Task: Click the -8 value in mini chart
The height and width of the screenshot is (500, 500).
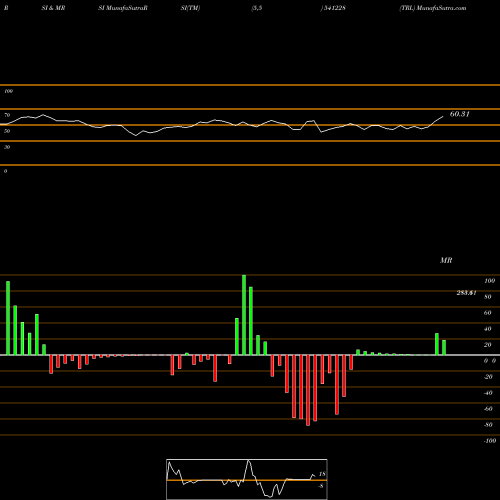Action: click(x=321, y=486)
